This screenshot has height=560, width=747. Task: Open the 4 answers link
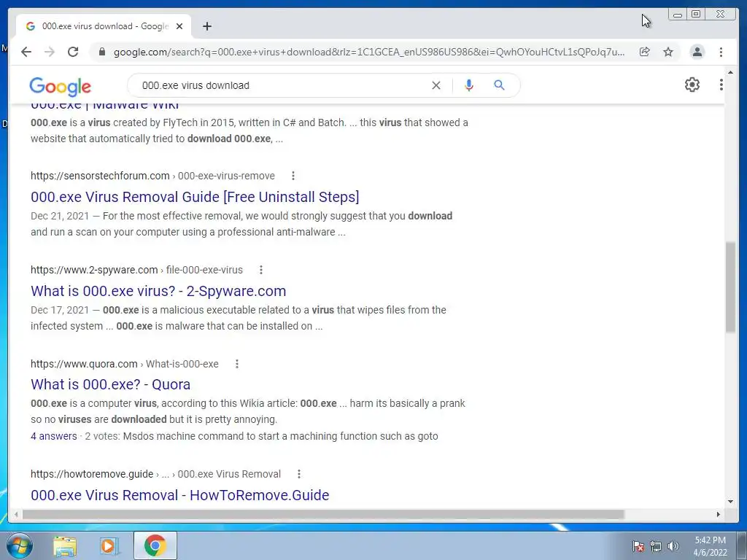click(54, 436)
